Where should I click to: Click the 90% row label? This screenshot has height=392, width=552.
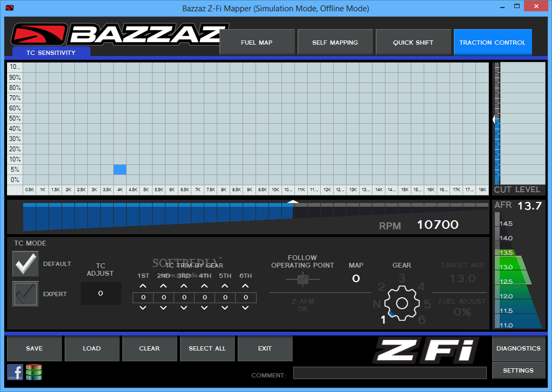pyautogui.click(x=15, y=78)
